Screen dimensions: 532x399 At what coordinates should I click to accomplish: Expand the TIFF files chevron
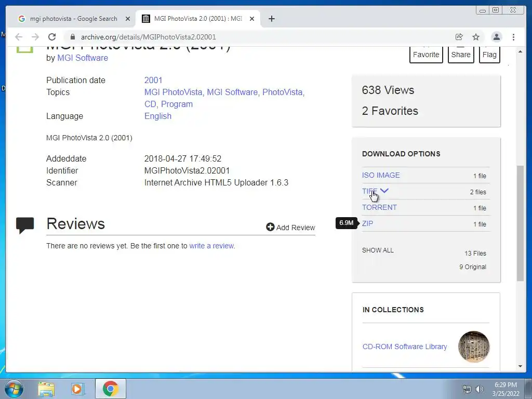tap(384, 191)
